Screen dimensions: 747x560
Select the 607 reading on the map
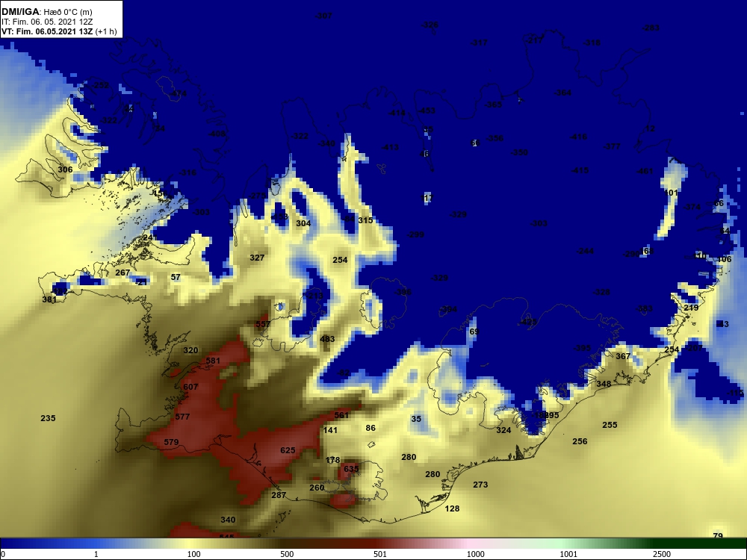click(190, 387)
